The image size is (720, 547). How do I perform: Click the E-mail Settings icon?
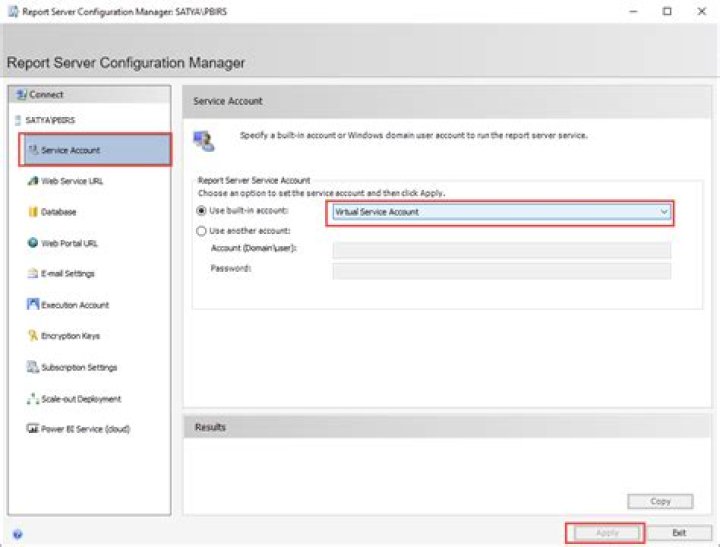click(33, 274)
